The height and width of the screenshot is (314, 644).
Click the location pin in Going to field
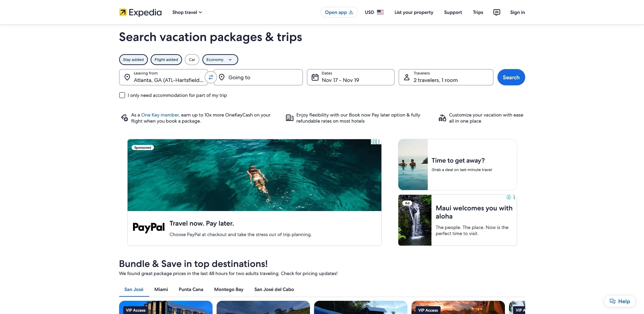click(222, 77)
